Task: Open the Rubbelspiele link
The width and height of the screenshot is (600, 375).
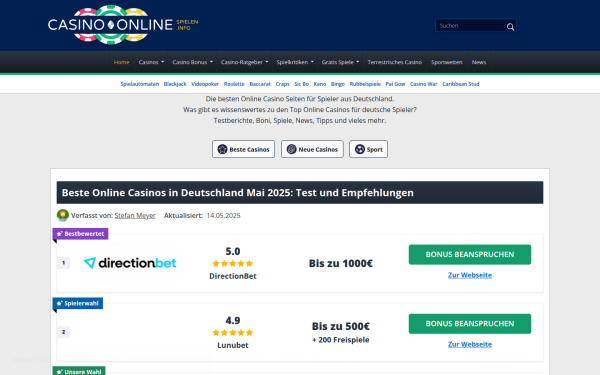Action: click(365, 84)
